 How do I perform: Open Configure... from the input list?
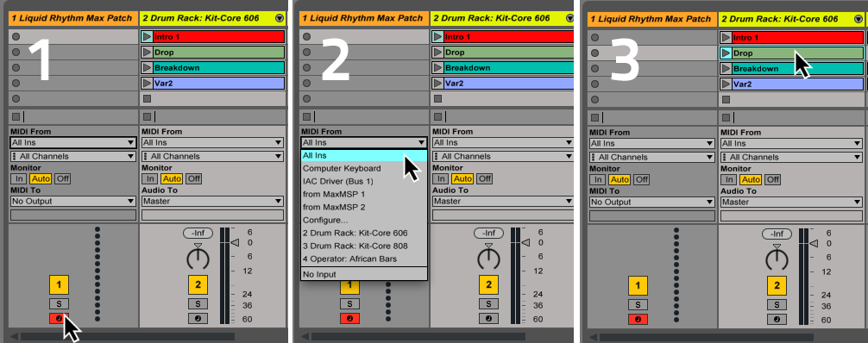(364, 220)
